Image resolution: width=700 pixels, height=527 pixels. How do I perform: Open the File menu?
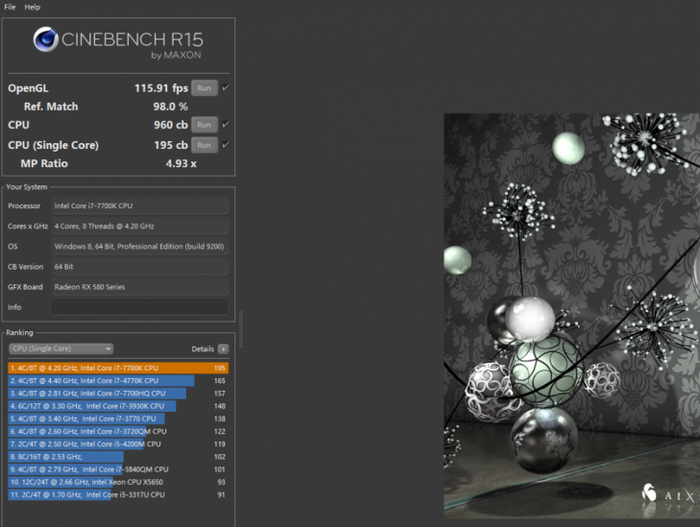click(x=10, y=7)
